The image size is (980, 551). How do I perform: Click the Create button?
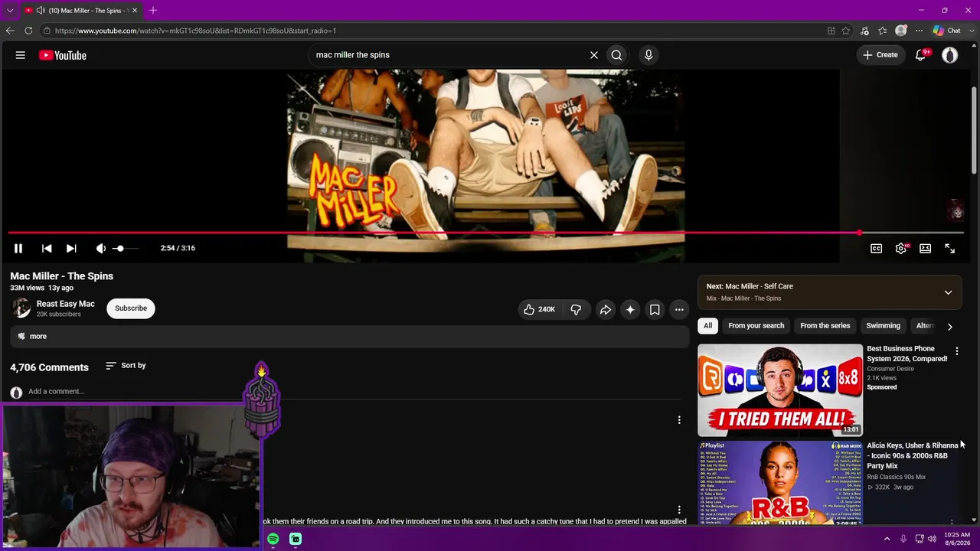coord(880,55)
